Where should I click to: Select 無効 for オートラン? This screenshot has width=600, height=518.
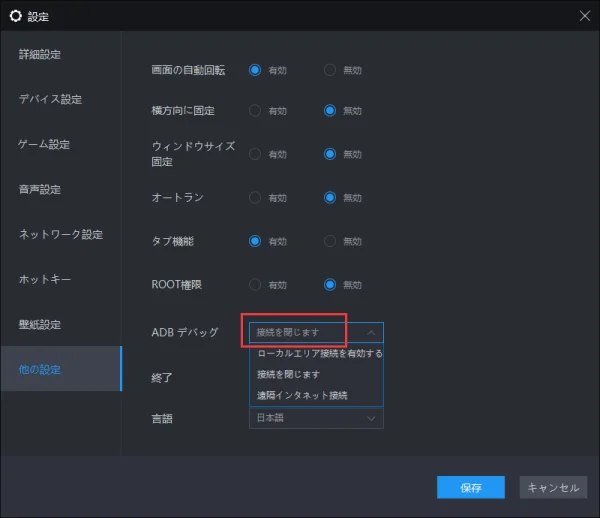point(330,198)
